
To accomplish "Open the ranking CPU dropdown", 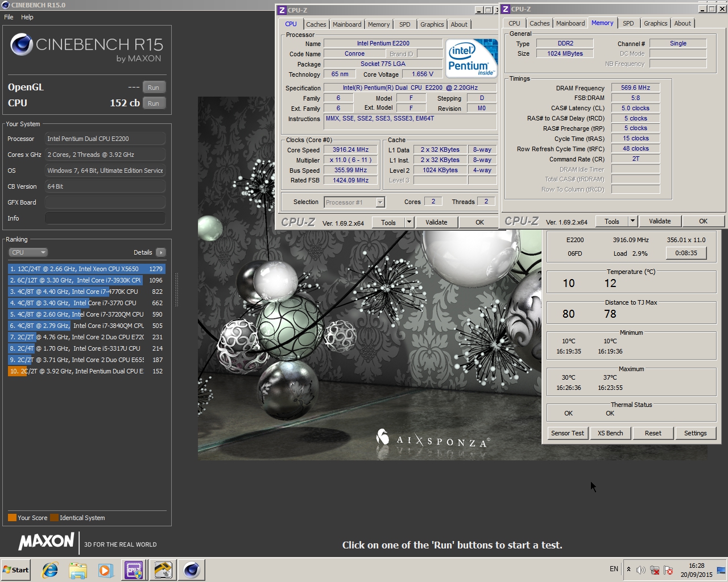I will click(x=28, y=252).
